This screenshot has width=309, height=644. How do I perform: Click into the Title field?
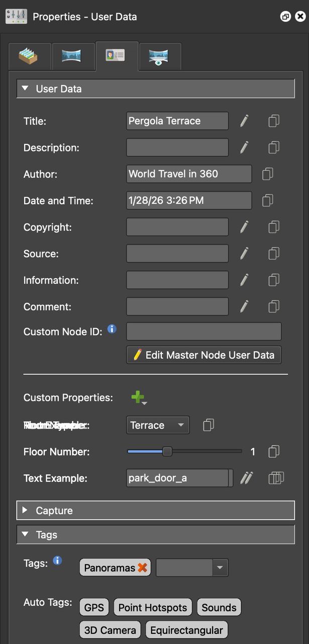tap(177, 121)
